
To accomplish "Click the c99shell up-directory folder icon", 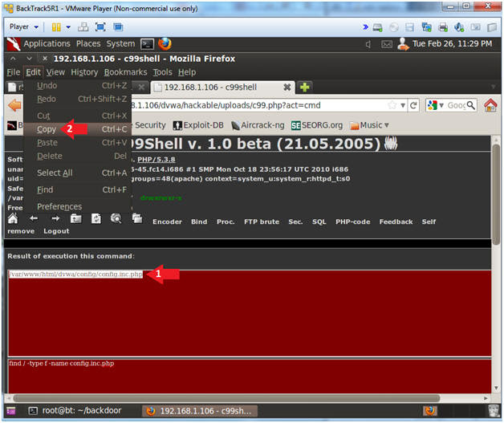I will click(x=76, y=219).
